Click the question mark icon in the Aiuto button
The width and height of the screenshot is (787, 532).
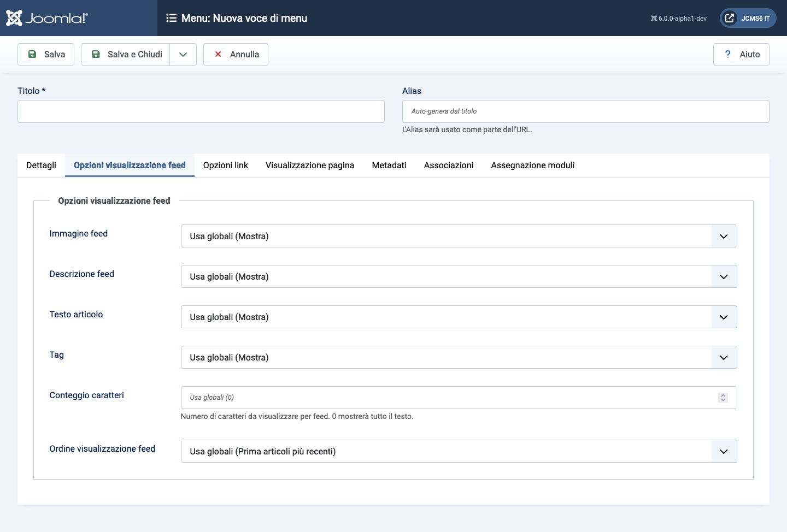727,54
